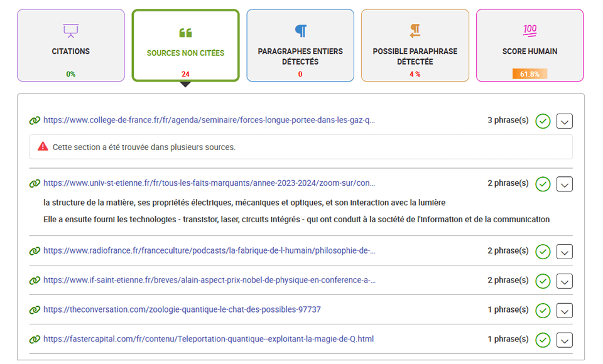Click the pink 100 icon in the Score humain card

530,30
